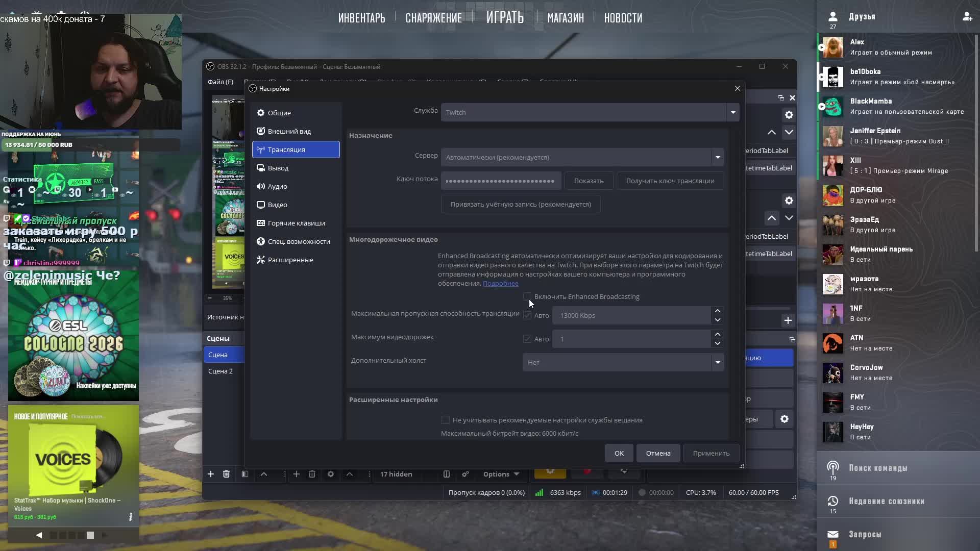Image resolution: width=980 pixels, height=551 pixels.
Task: Select friend BlackMamba in the friends list
Action: pyautogui.click(x=895, y=106)
